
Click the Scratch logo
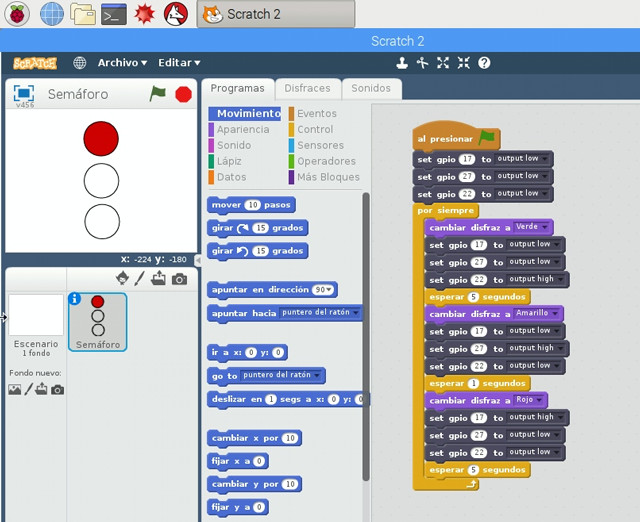pyautogui.click(x=35, y=63)
